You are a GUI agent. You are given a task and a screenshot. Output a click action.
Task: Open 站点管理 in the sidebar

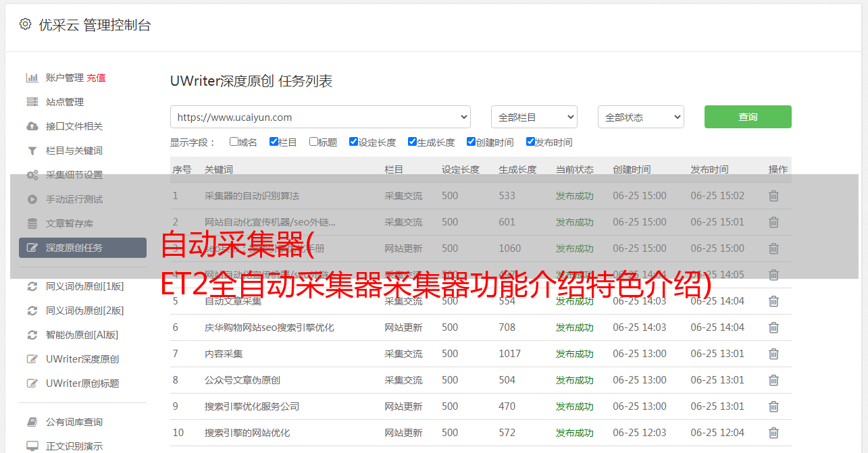point(65,102)
